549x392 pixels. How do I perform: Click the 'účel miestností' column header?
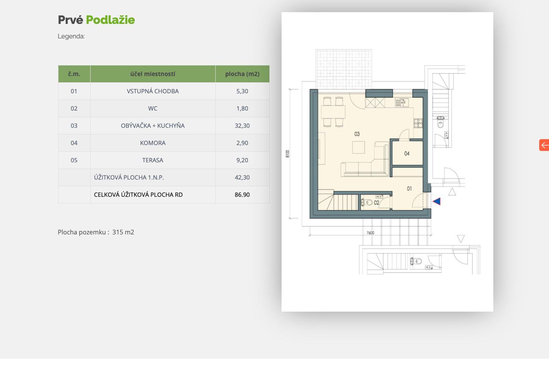(153, 74)
